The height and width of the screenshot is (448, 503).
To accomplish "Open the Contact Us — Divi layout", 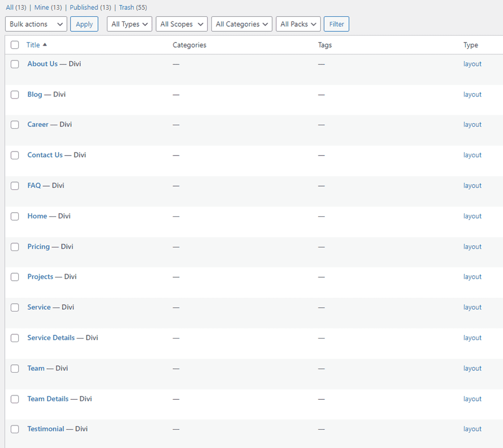I will 43,155.
